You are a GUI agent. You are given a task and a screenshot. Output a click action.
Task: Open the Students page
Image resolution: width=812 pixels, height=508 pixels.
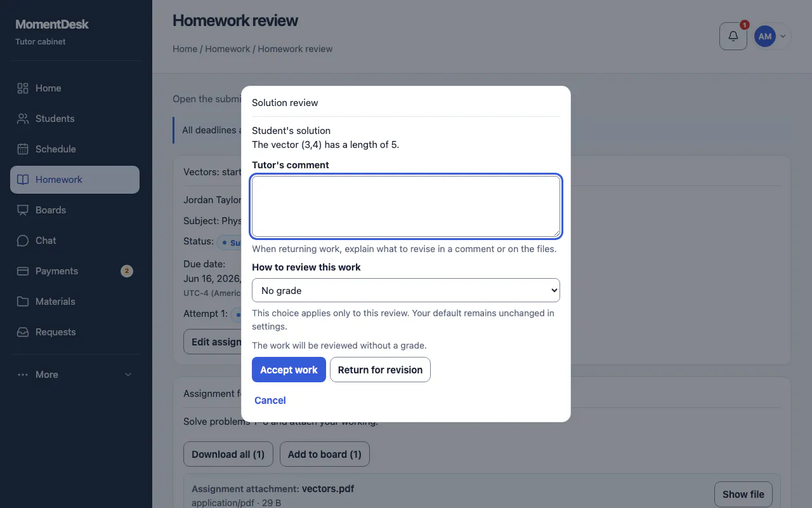(x=75, y=119)
